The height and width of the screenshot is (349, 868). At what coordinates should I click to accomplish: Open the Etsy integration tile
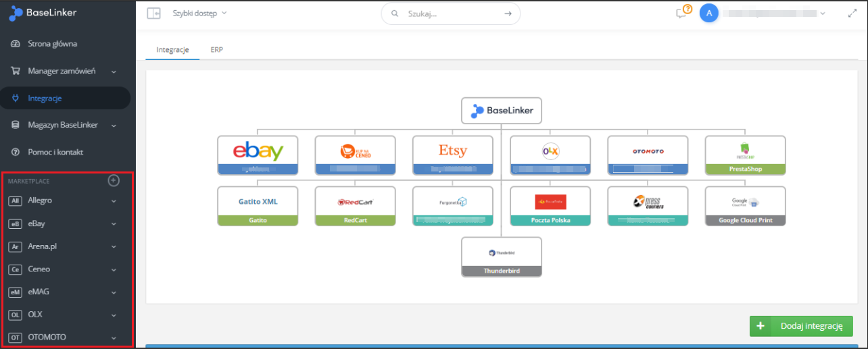pos(452,155)
